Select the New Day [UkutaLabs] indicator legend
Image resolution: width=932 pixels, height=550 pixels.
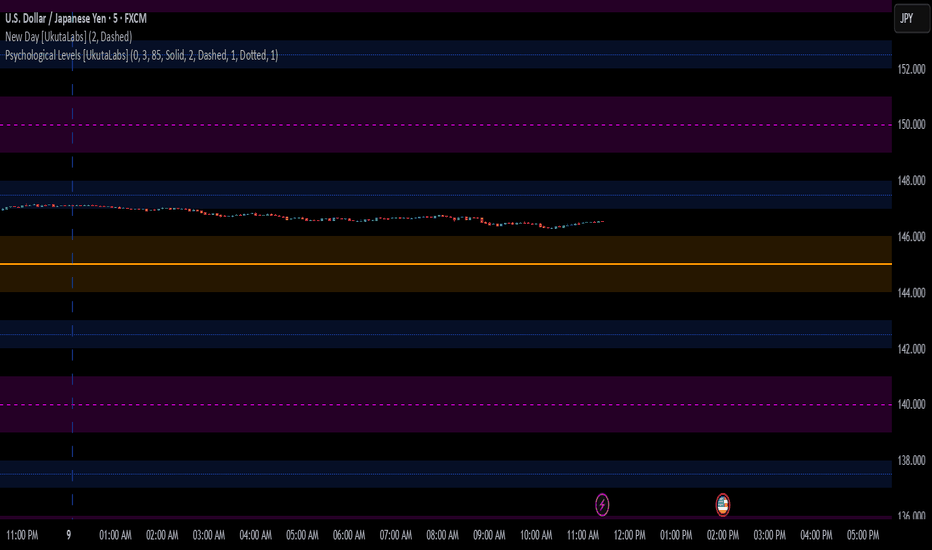(x=68, y=37)
